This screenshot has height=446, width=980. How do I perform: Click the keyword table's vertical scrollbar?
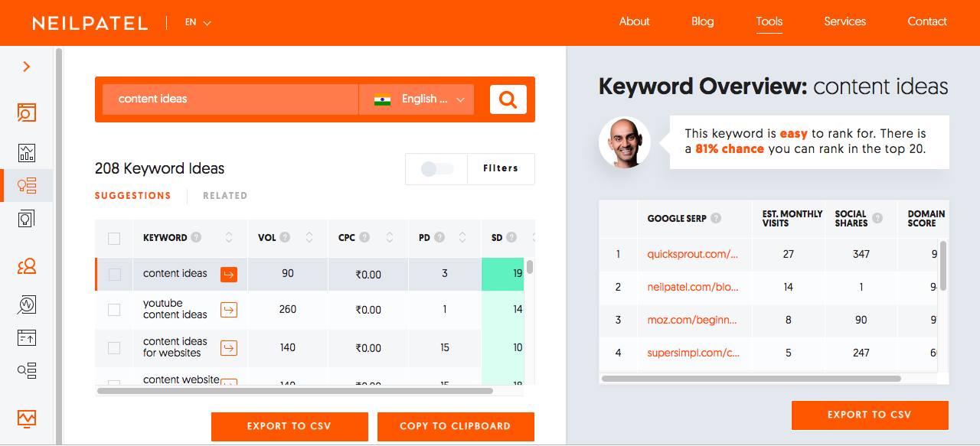530,267
